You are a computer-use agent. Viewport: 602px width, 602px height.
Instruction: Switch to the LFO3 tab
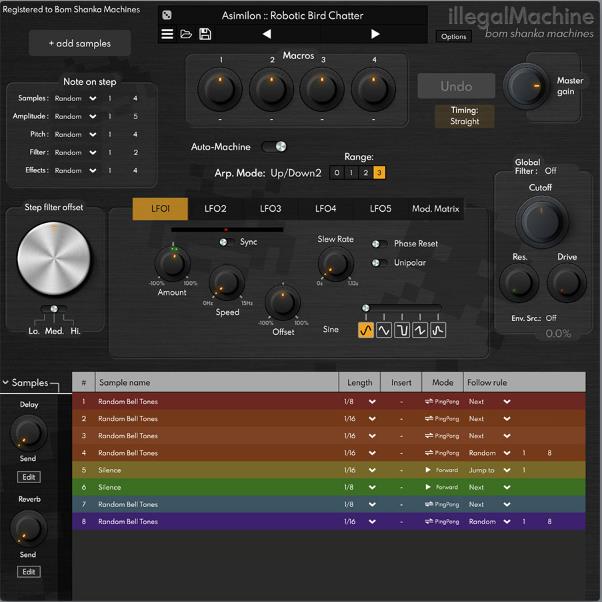click(x=270, y=209)
